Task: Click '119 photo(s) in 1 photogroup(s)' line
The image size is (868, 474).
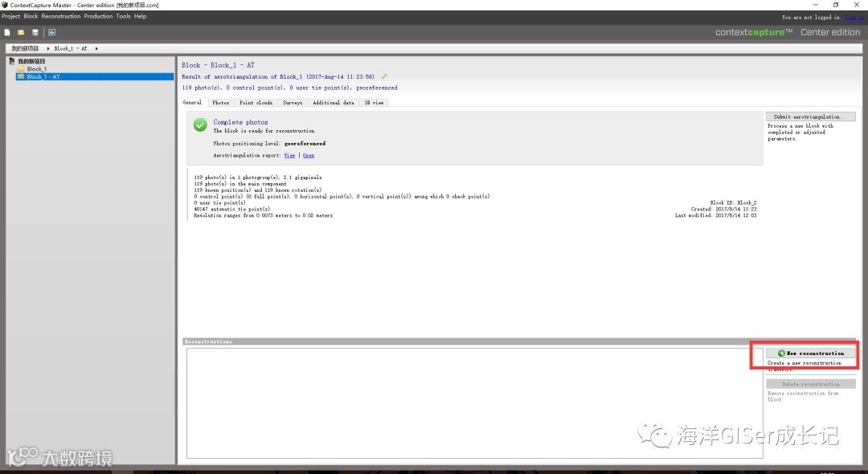Action: click(x=257, y=178)
